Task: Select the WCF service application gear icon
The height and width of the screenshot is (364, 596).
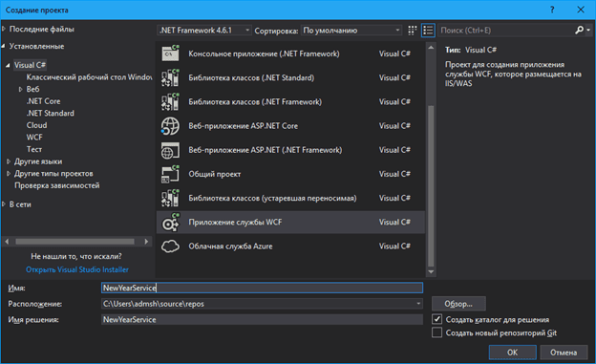Action: tap(170, 223)
